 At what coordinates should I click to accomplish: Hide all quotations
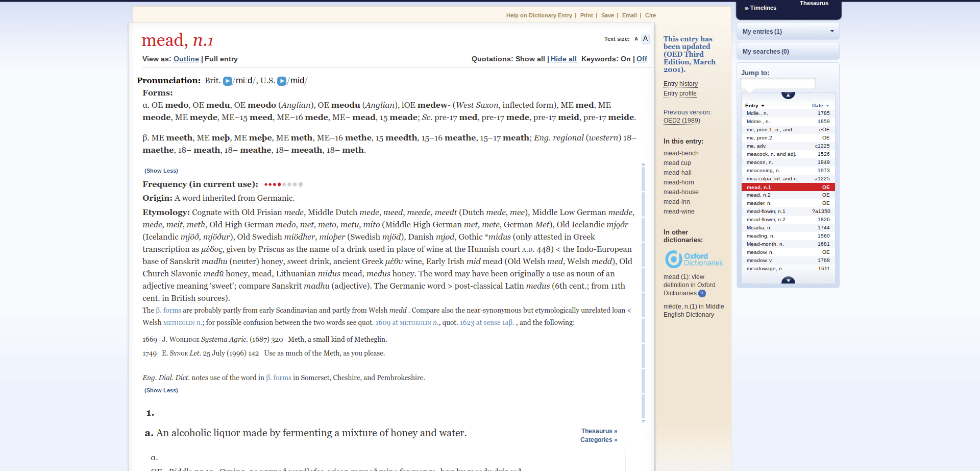point(563,59)
